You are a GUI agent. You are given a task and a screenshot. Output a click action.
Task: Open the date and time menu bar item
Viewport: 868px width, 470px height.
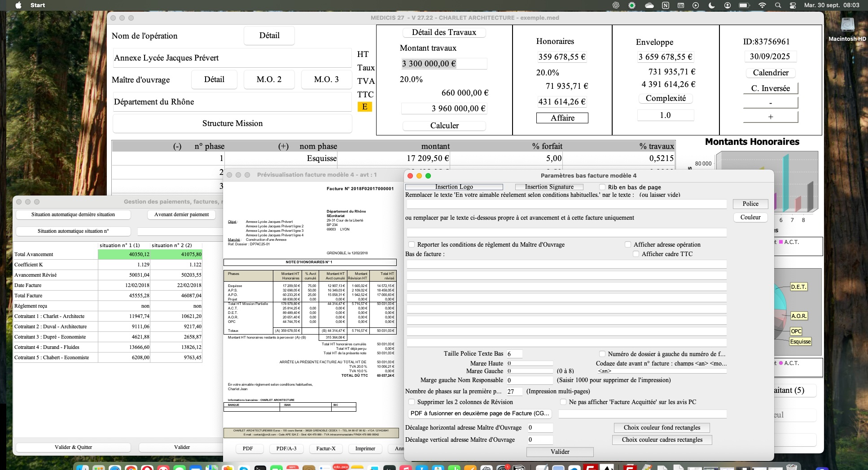tap(832, 5)
